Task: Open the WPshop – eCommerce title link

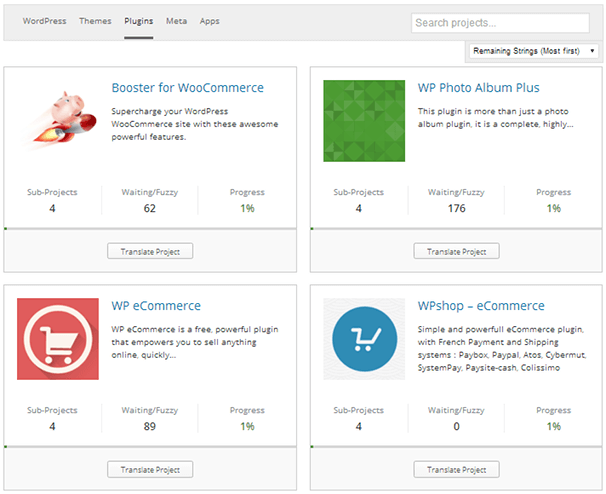Action: pyautogui.click(x=481, y=306)
